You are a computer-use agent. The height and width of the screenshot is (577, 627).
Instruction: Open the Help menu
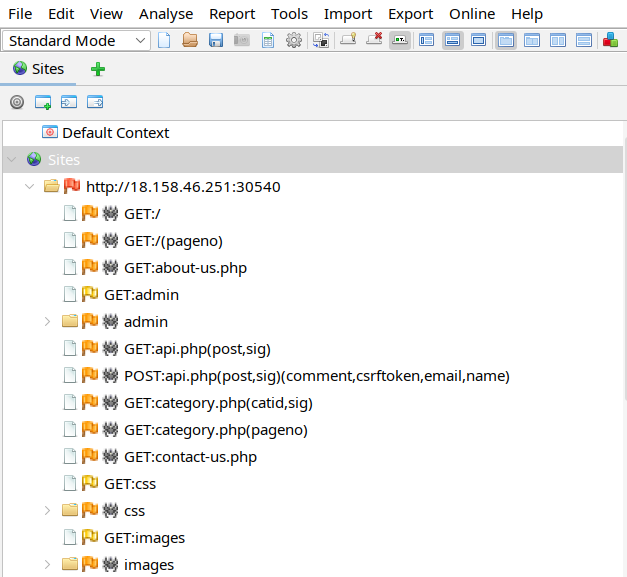[x=527, y=14]
